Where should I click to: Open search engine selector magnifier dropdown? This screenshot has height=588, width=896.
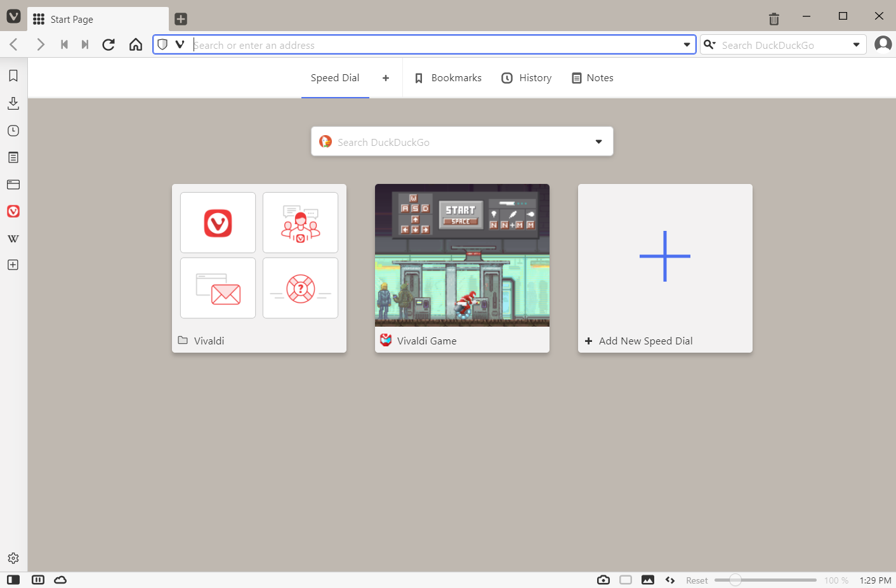click(x=710, y=44)
